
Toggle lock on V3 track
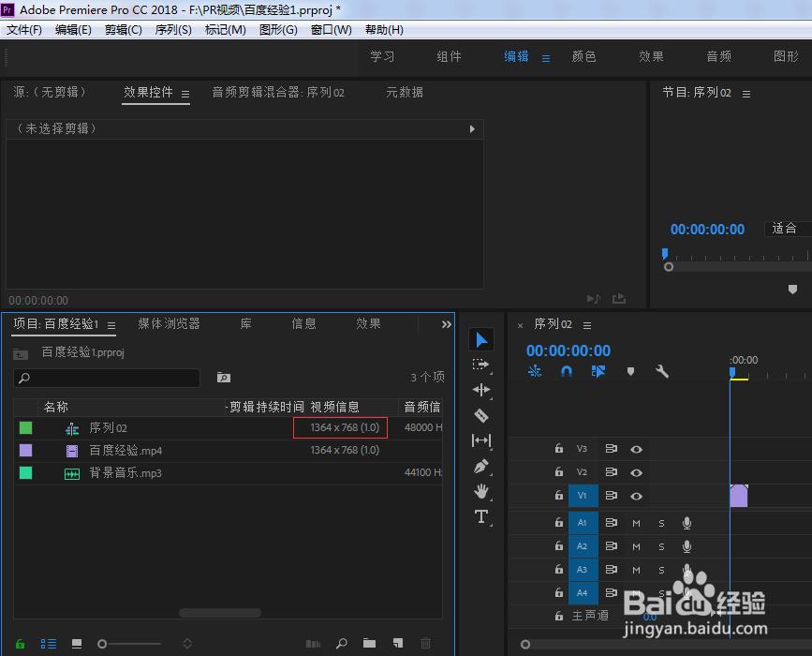(559, 448)
